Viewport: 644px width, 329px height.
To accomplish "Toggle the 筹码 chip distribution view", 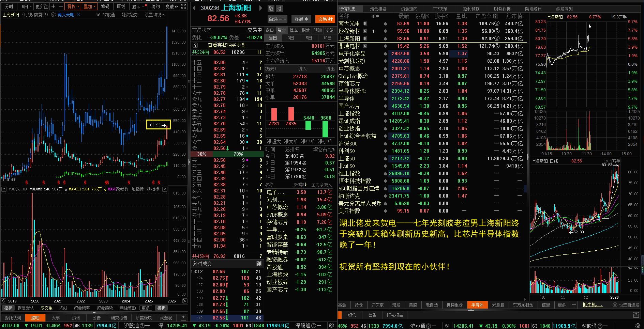I will tap(105, 6).
